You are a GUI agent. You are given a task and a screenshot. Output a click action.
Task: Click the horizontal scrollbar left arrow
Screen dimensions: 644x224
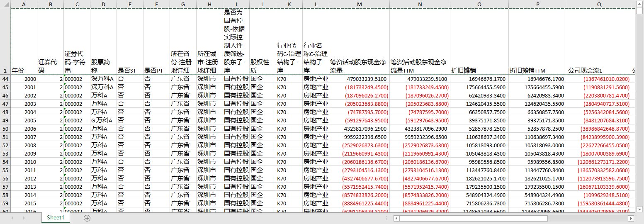396,218
